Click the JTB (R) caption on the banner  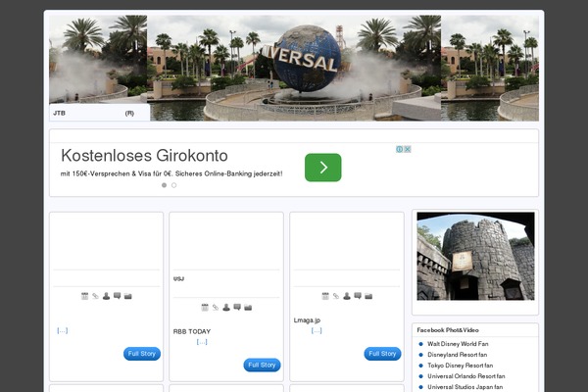click(x=94, y=113)
